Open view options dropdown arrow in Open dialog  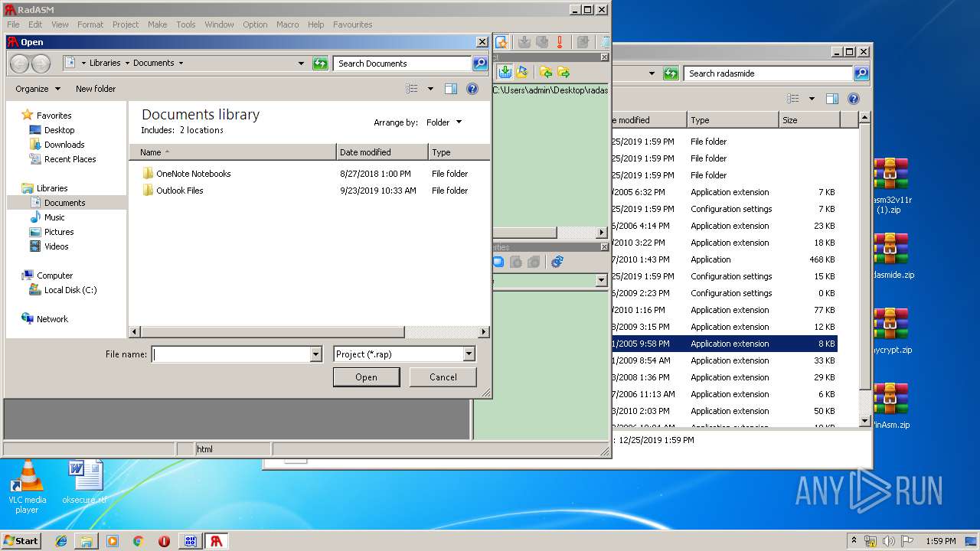click(x=430, y=89)
